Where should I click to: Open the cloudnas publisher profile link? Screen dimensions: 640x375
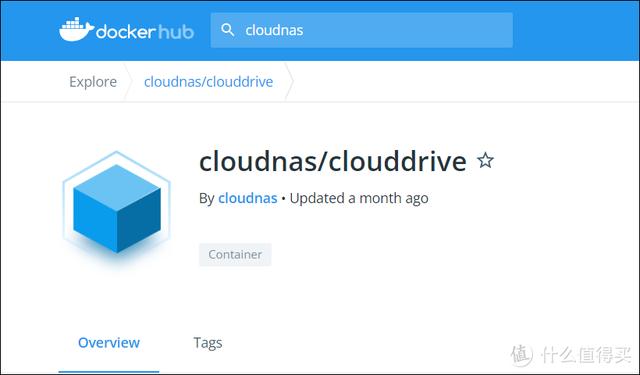[247, 198]
